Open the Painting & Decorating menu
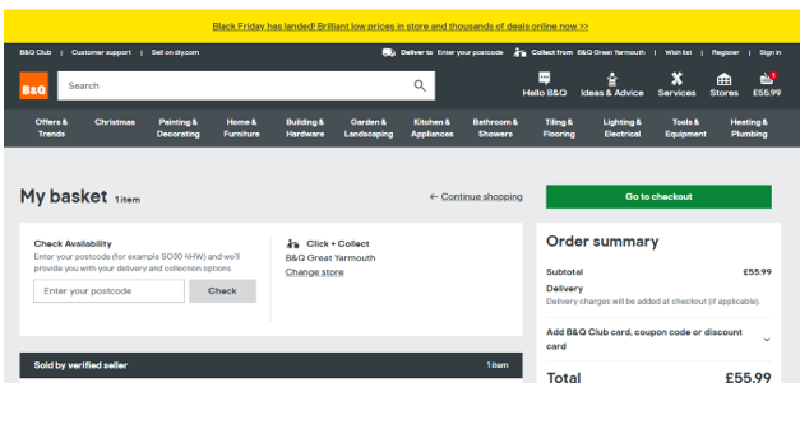The height and width of the screenshot is (424, 800). [178, 128]
